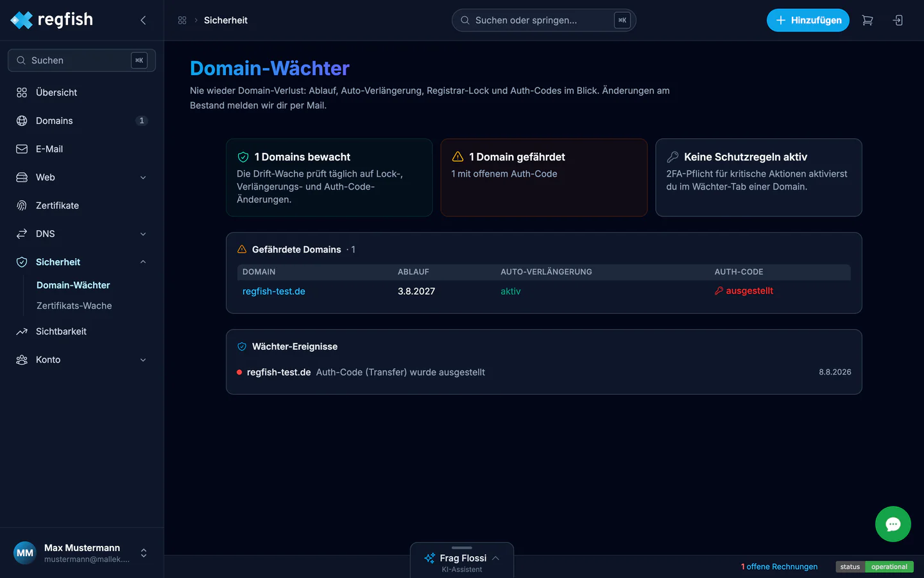Screen dimensions: 924x578
Task: Expand the DNS menu chevron
Action: [x=143, y=234]
